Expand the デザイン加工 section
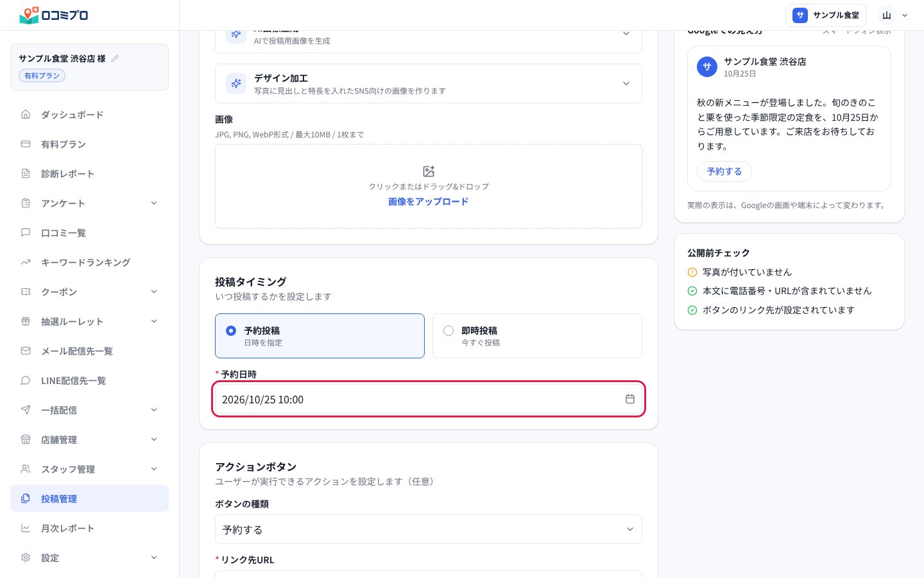The height and width of the screenshot is (578, 924). 429,83
